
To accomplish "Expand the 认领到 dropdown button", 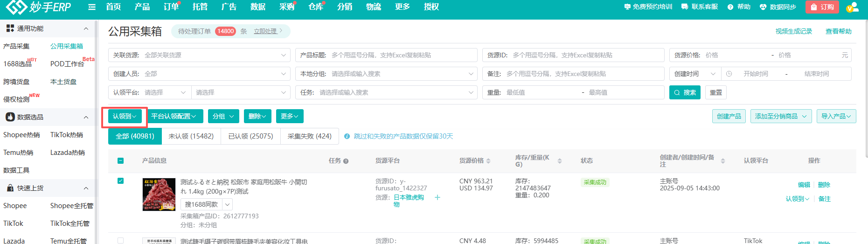I will point(125,116).
